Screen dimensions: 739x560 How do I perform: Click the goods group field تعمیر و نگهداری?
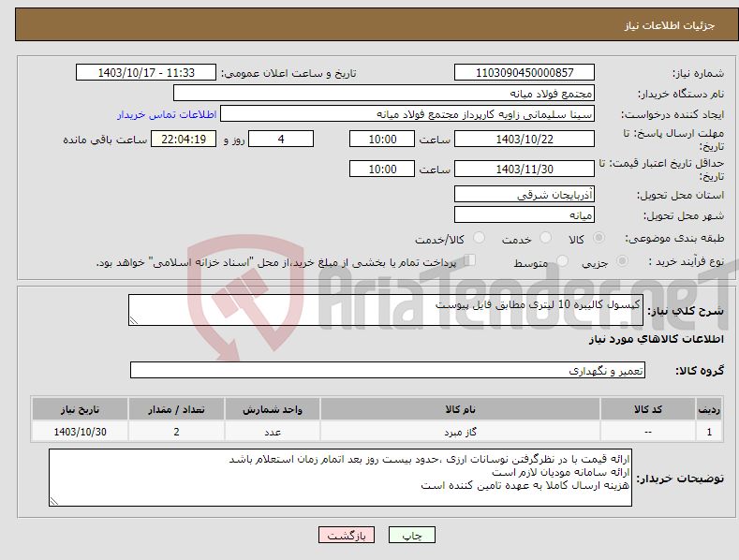pos(388,371)
